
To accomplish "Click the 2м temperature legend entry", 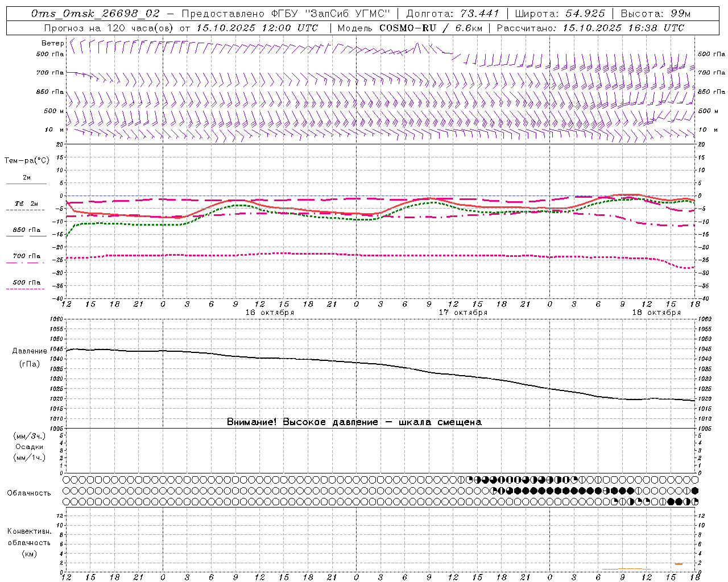I will 27,178.
